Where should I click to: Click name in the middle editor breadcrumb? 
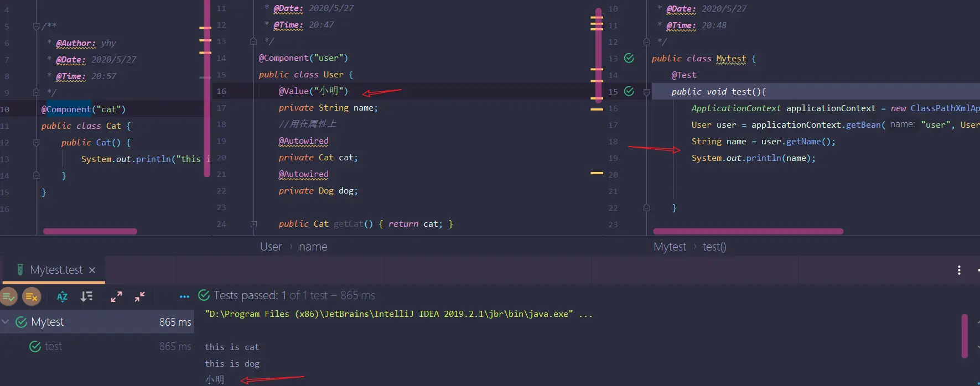[x=313, y=247]
